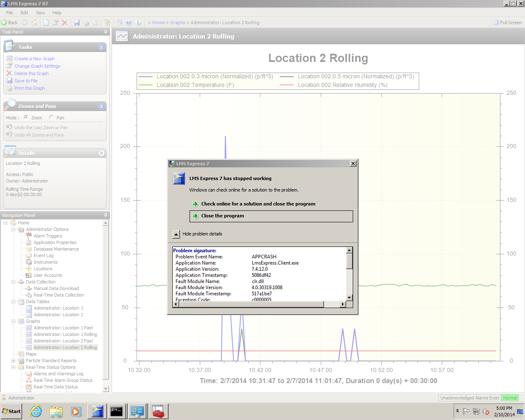Pin the Task Panel with pushpin icon
525x420 pixels.
pos(105,32)
